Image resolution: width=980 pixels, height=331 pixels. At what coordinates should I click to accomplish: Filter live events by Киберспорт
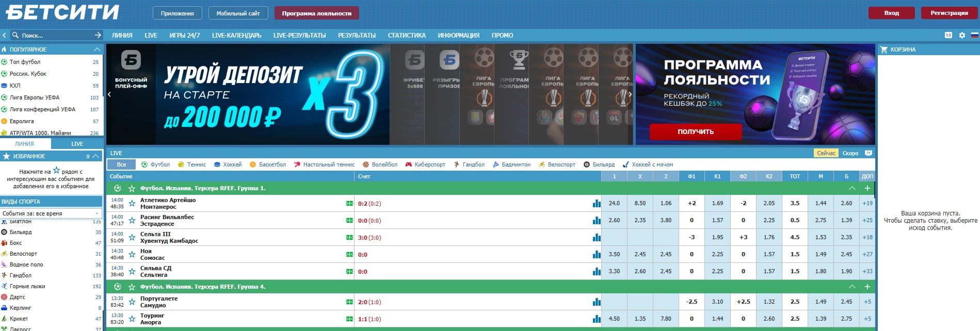[425, 164]
